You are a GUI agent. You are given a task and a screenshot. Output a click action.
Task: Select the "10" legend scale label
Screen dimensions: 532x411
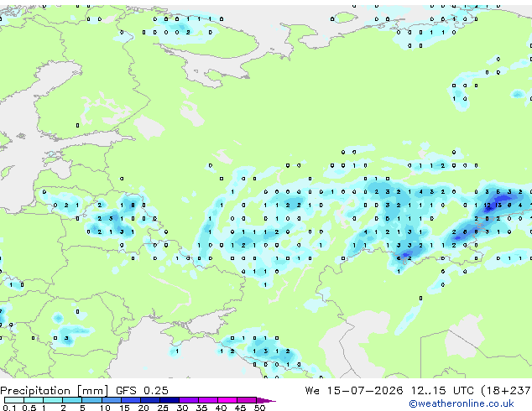pyautogui.click(x=105, y=408)
